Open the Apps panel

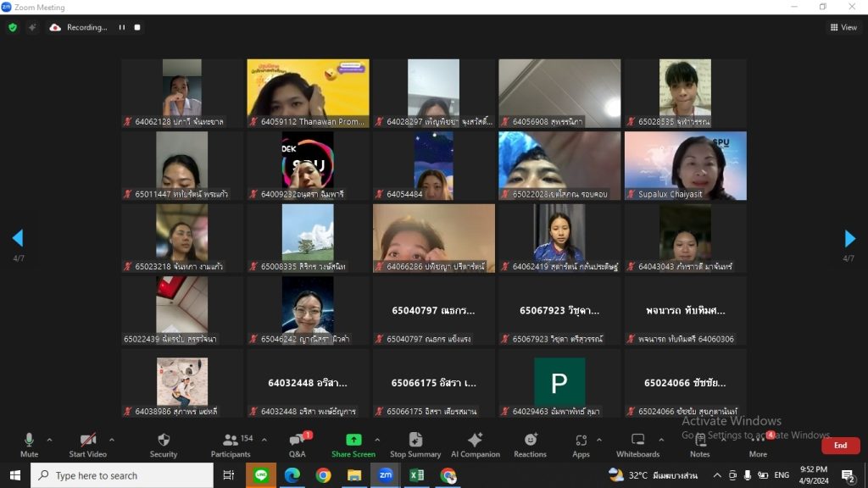click(x=581, y=445)
